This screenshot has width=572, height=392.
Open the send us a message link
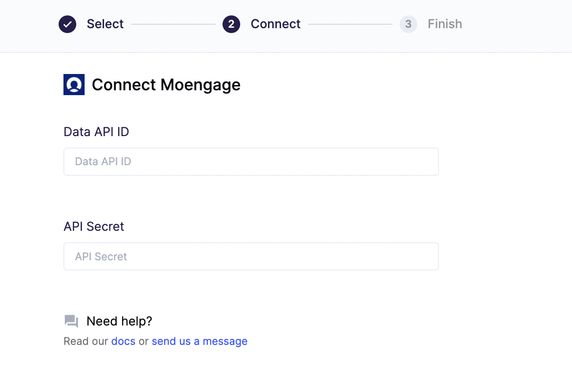tap(200, 341)
